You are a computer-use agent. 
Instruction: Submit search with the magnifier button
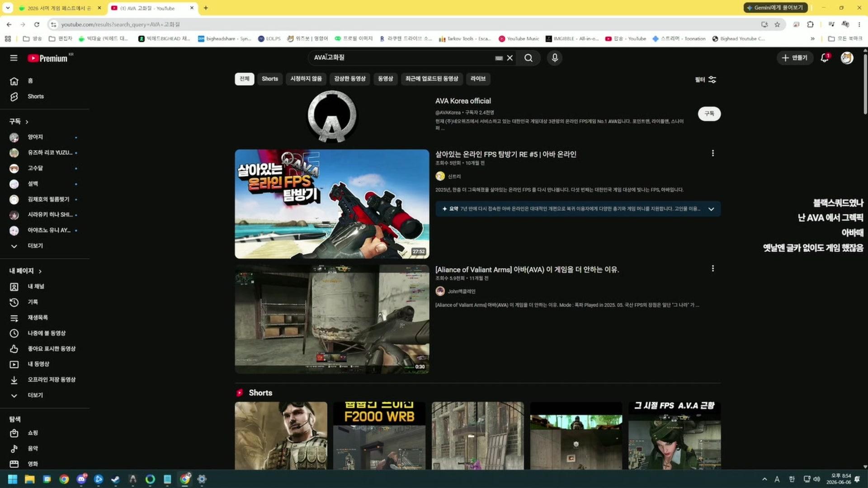(528, 58)
